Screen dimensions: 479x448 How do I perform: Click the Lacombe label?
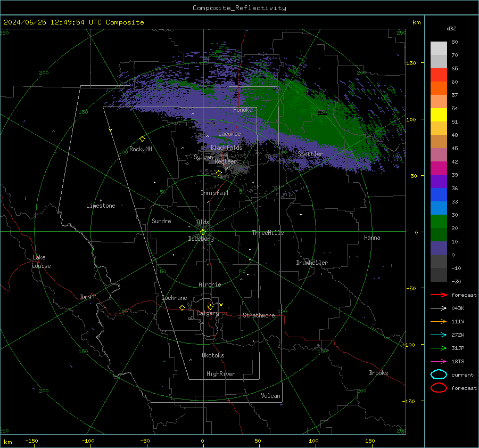(x=229, y=134)
